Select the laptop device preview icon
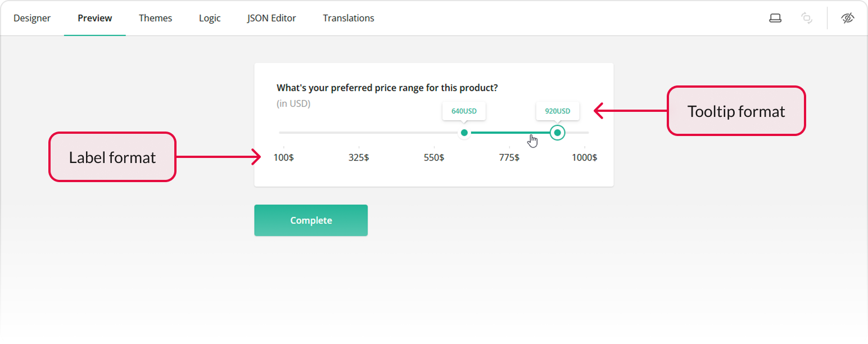 [775, 17]
